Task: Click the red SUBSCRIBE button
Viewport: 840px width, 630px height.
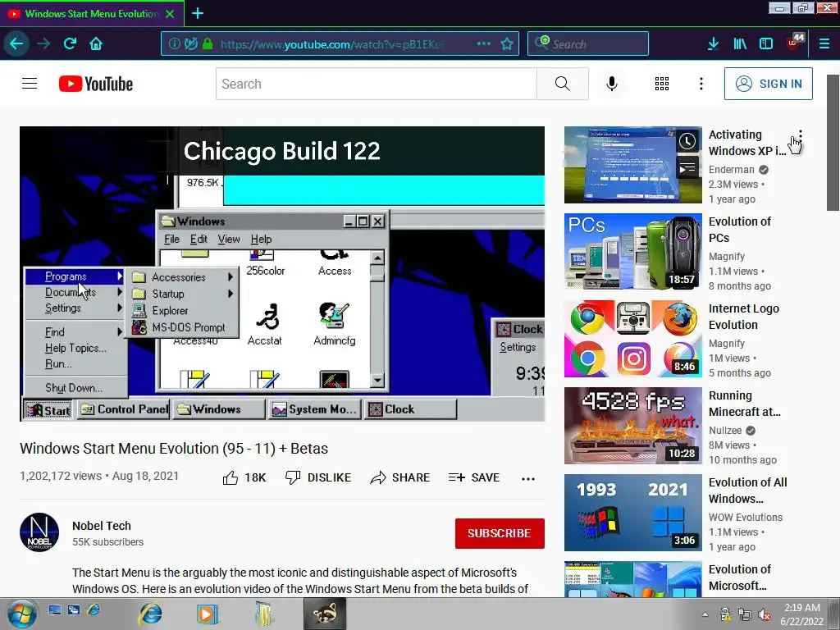Action: pyautogui.click(x=500, y=533)
